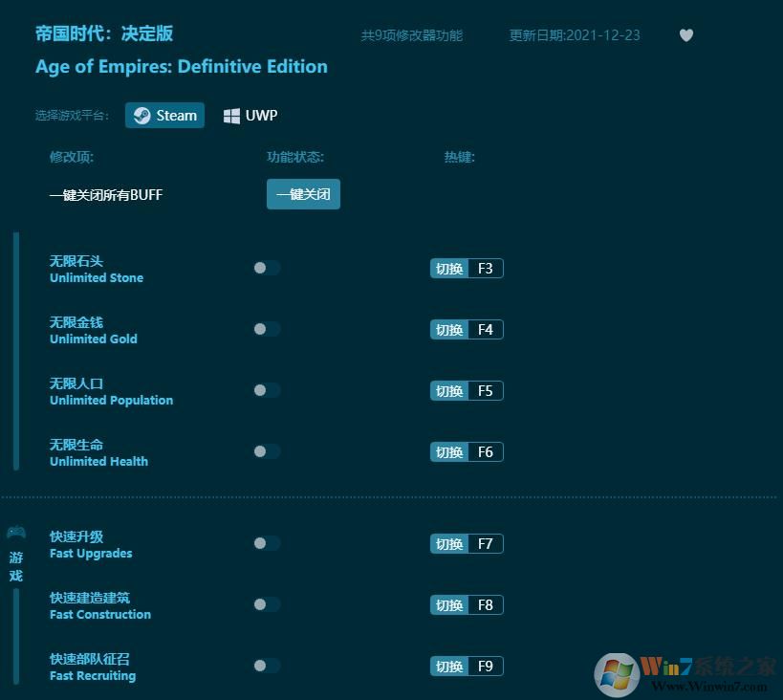Click the F9 hotkey field

tap(486, 666)
